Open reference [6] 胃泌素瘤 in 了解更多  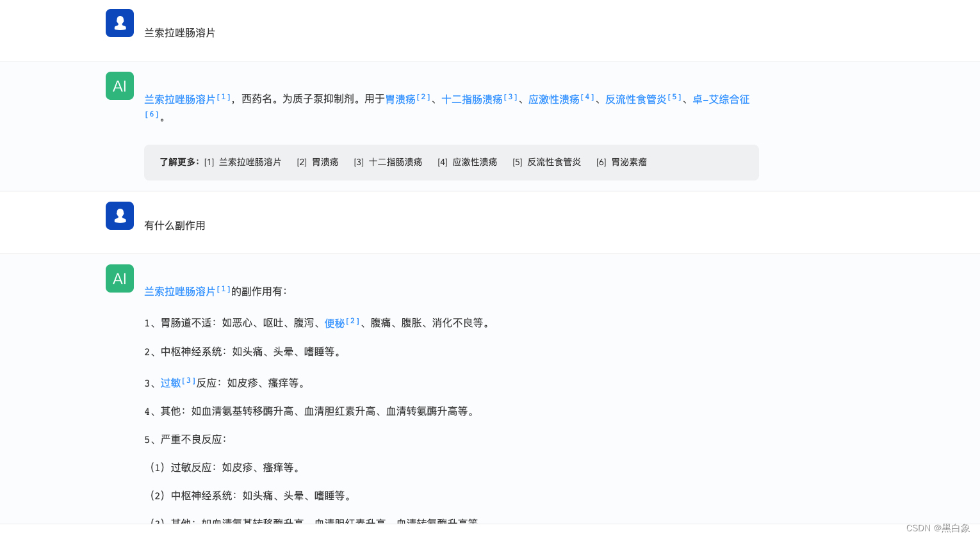click(x=621, y=162)
